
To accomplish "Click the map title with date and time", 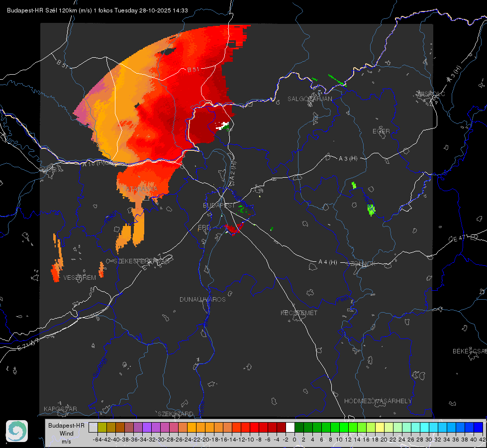I will (x=97, y=10).
